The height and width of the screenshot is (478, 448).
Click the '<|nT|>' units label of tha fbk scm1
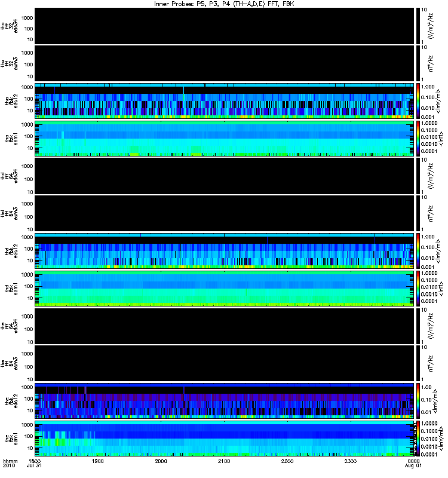click(441, 139)
